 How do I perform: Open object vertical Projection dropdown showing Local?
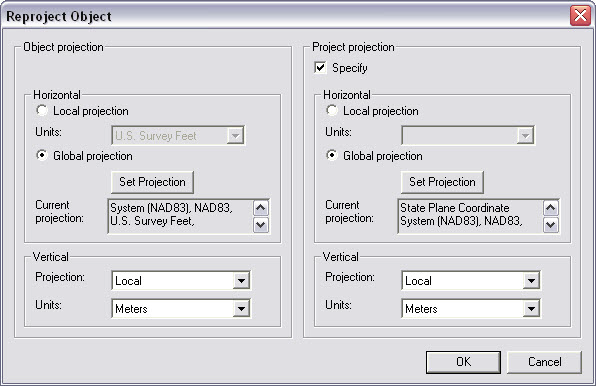181,281
